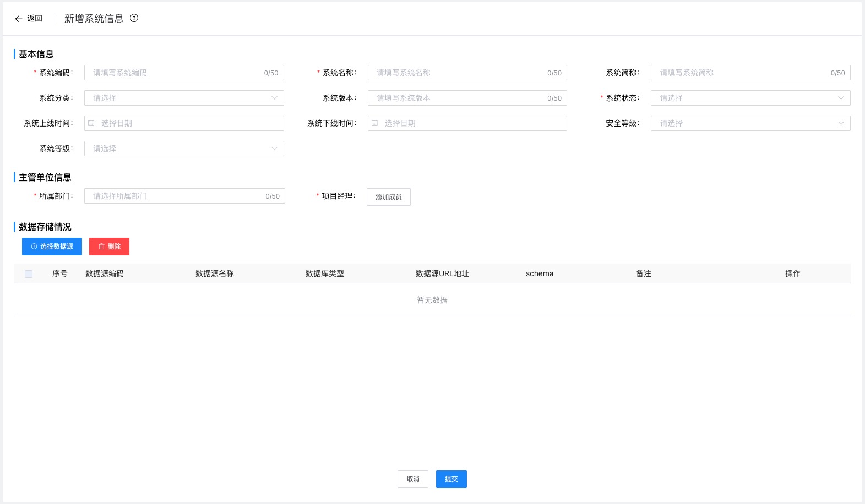The width and height of the screenshot is (865, 504).
Task: Click the back arrow icon
Action: pyautogui.click(x=19, y=19)
